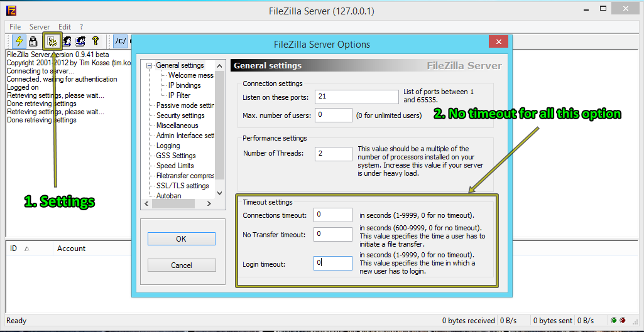This screenshot has height=332, width=644.
Task: Click the options tree scroll-up arrow
Action: (219, 66)
